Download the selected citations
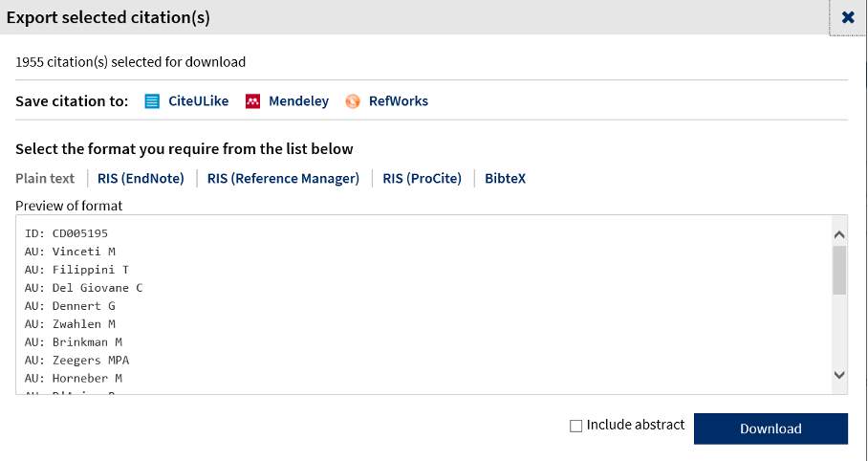 click(x=770, y=428)
